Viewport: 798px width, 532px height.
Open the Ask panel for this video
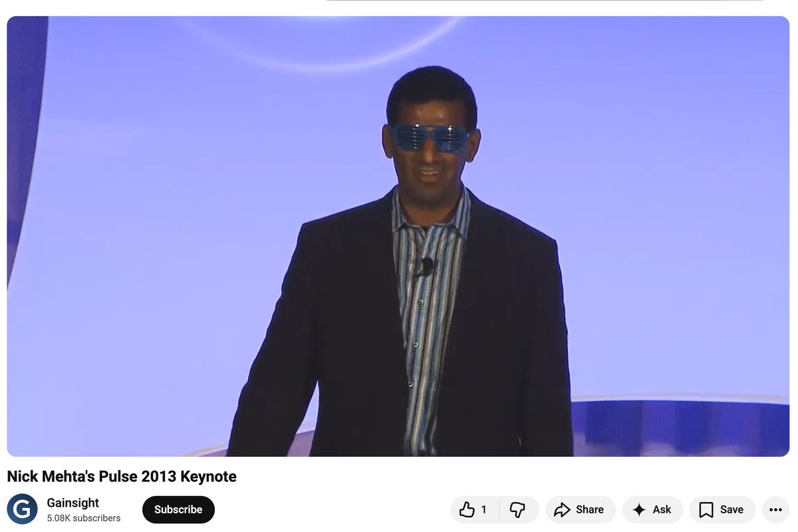652,509
